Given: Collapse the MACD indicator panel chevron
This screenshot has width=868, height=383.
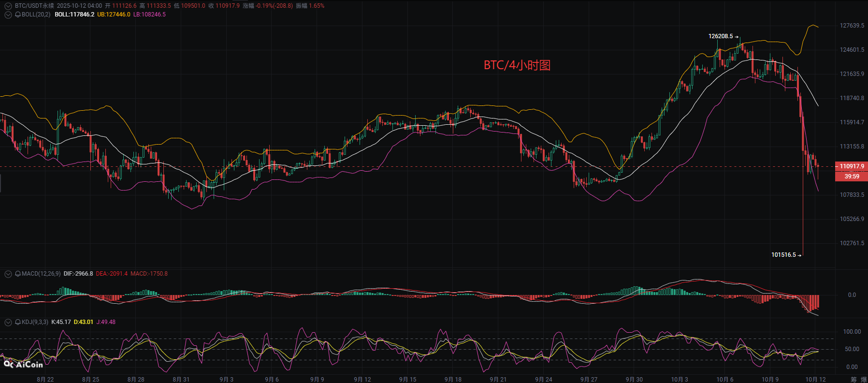Looking at the screenshot, I should tap(8, 274).
